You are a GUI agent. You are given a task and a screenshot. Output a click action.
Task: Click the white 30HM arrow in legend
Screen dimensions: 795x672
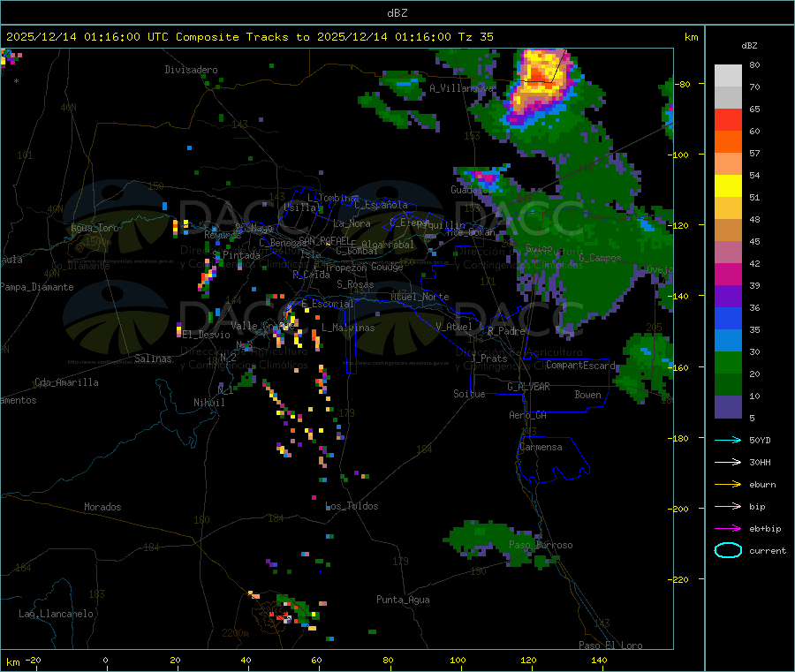pyautogui.click(x=728, y=462)
